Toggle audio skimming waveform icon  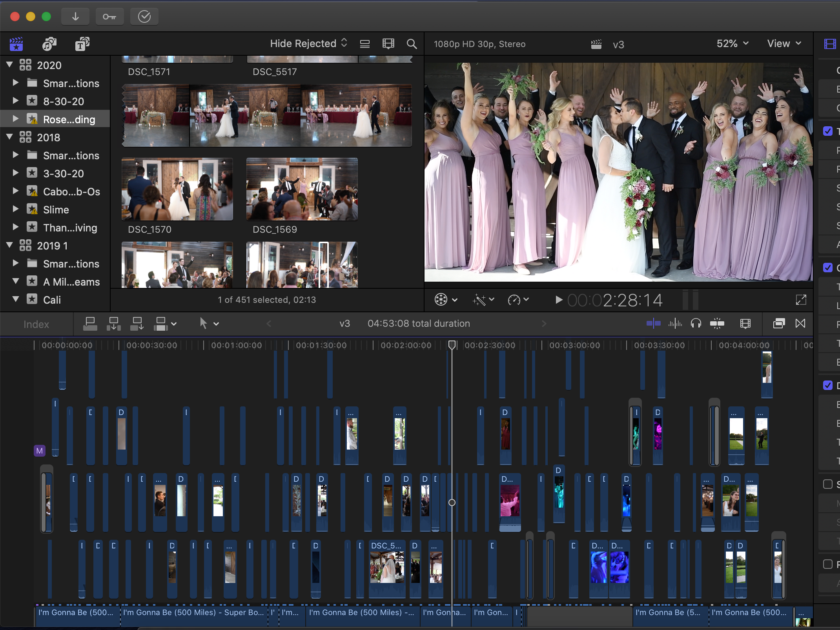[675, 324]
